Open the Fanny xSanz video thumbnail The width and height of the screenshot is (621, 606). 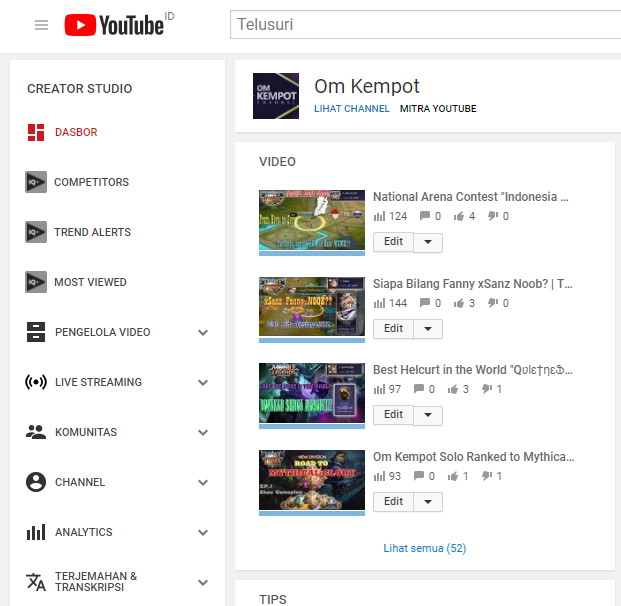point(312,307)
